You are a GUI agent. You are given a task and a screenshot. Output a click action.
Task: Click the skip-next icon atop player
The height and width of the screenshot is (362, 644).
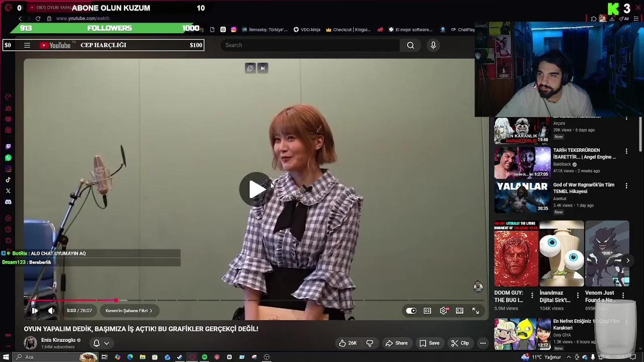click(x=262, y=68)
